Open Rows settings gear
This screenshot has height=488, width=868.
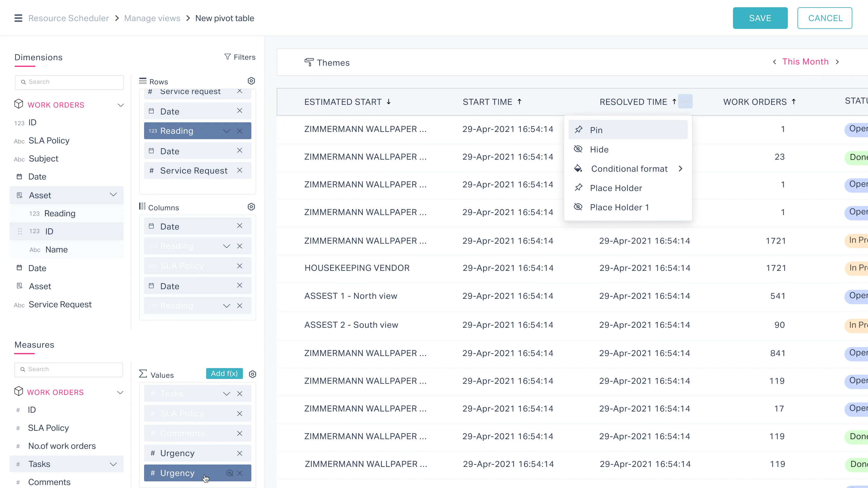(x=251, y=81)
